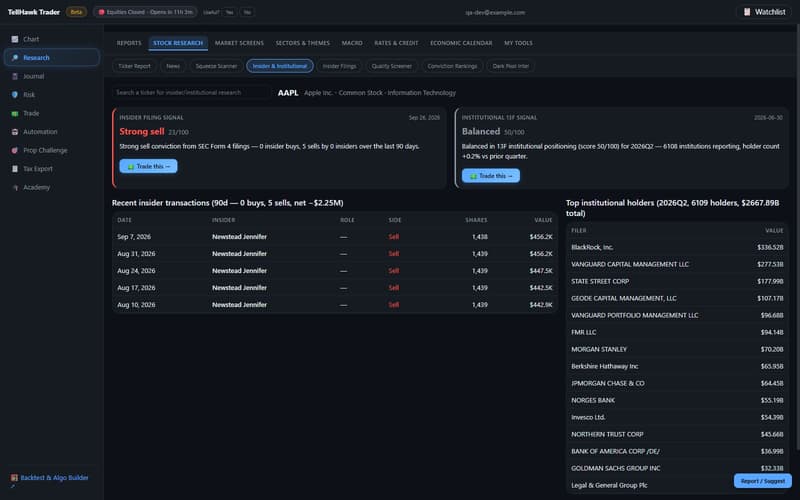Screen dimensions: 800x500
Task: Click the Journal sidebar label
Action: pos(34,76)
